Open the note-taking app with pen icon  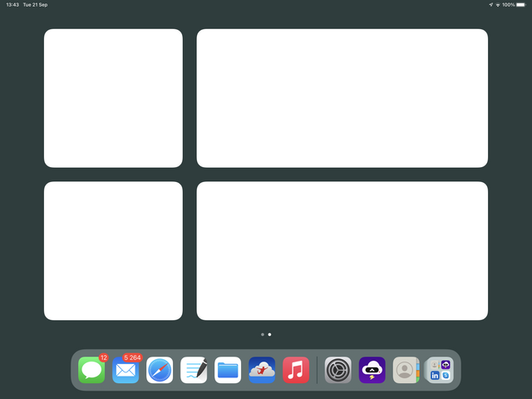click(x=194, y=370)
